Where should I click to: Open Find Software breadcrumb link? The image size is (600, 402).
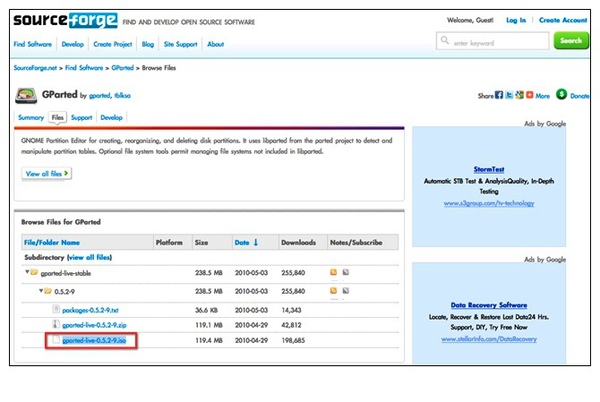pos(84,68)
